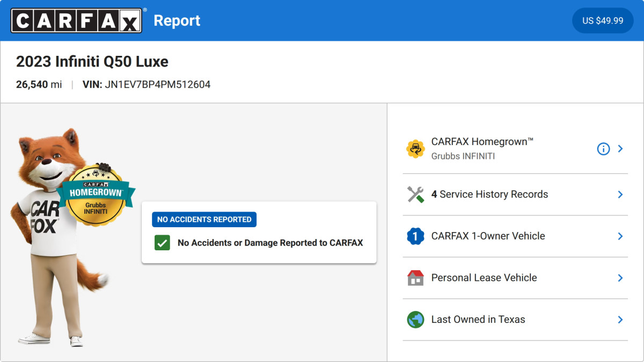Click the Homegrown Grubbs INFINITI gold badge

(x=96, y=195)
